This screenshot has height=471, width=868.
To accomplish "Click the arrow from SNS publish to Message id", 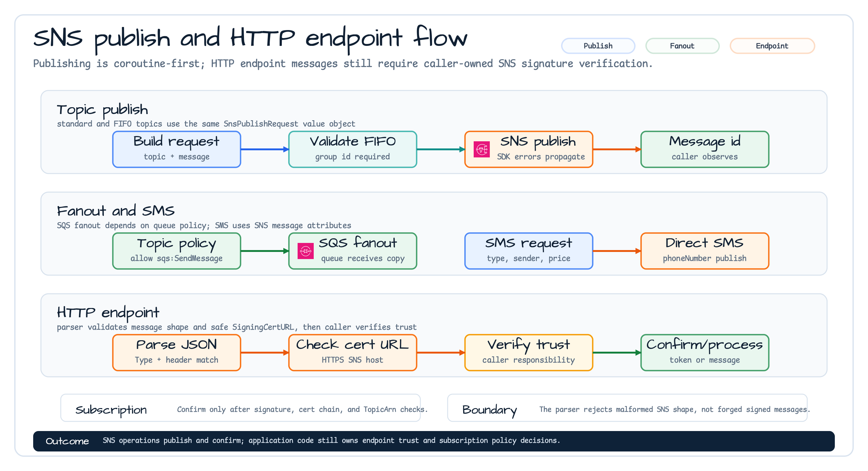I will 617,149.
